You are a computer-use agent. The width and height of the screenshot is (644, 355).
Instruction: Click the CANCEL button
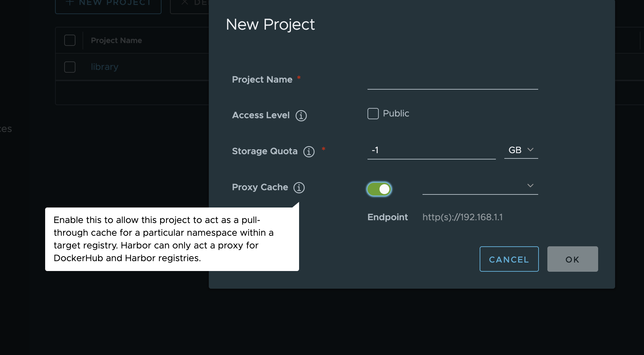point(509,259)
